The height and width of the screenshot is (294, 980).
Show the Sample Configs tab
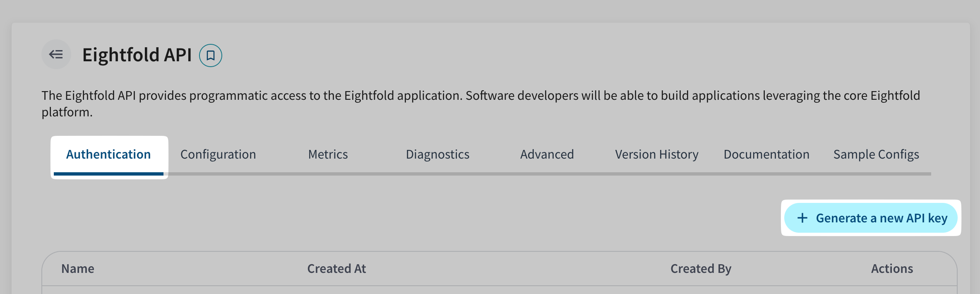point(876,154)
